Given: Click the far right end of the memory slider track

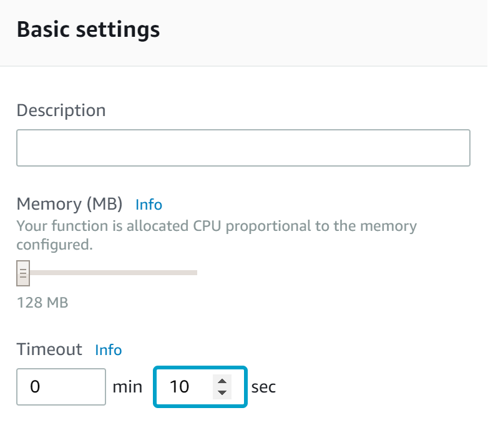Looking at the screenshot, I should tap(195, 273).
